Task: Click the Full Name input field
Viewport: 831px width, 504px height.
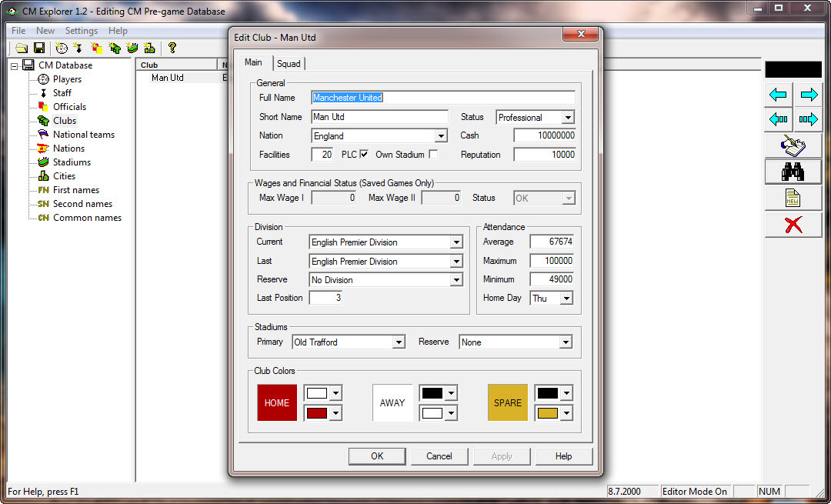Action: [443, 98]
